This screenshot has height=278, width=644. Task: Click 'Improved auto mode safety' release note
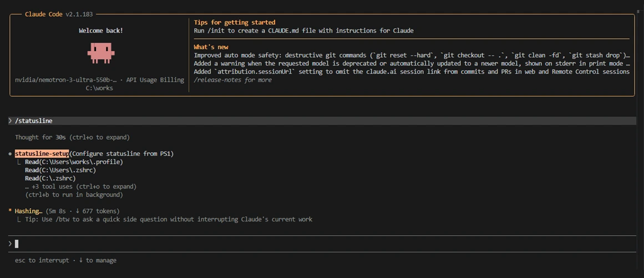coord(412,55)
